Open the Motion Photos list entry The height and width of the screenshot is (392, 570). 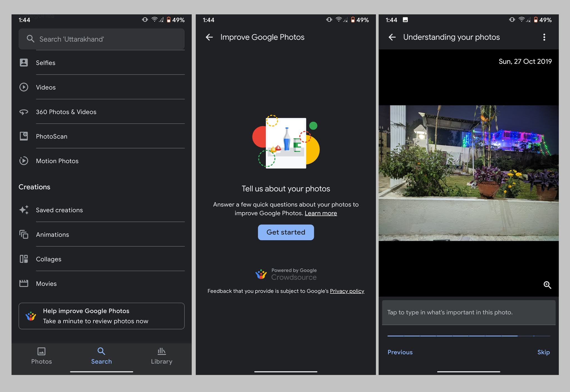pos(102,161)
